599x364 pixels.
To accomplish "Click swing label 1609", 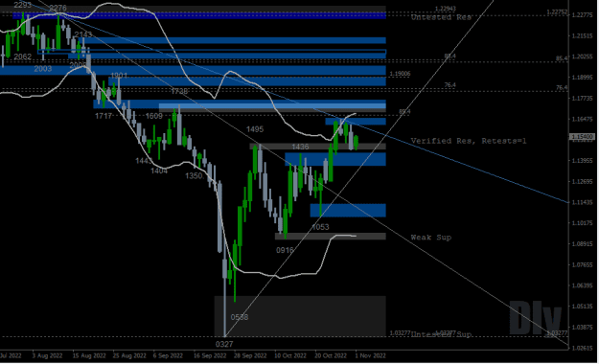I will tap(154, 116).
